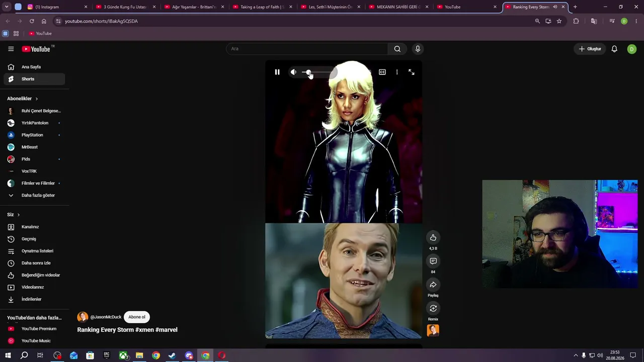Open the YouTube bookmark in the bookmarks bar

tap(40, 33)
